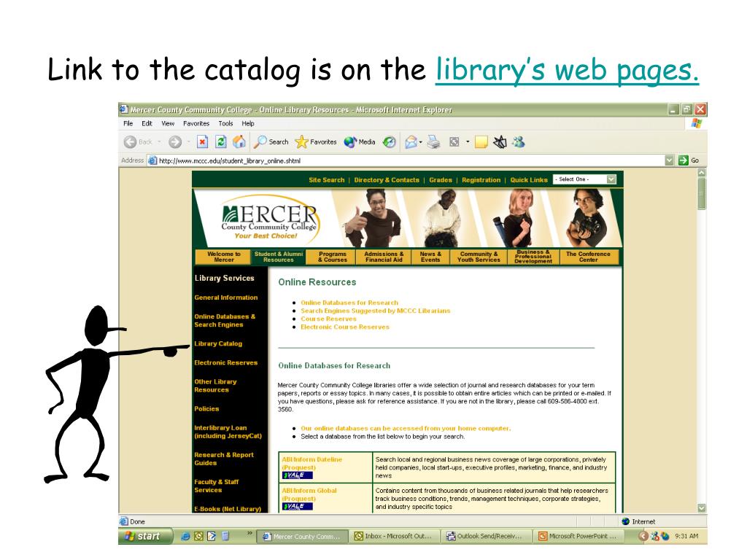Click the Internet Explorer quick launch icon
This screenshot has height=560, width=747.
pyautogui.click(x=185, y=536)
